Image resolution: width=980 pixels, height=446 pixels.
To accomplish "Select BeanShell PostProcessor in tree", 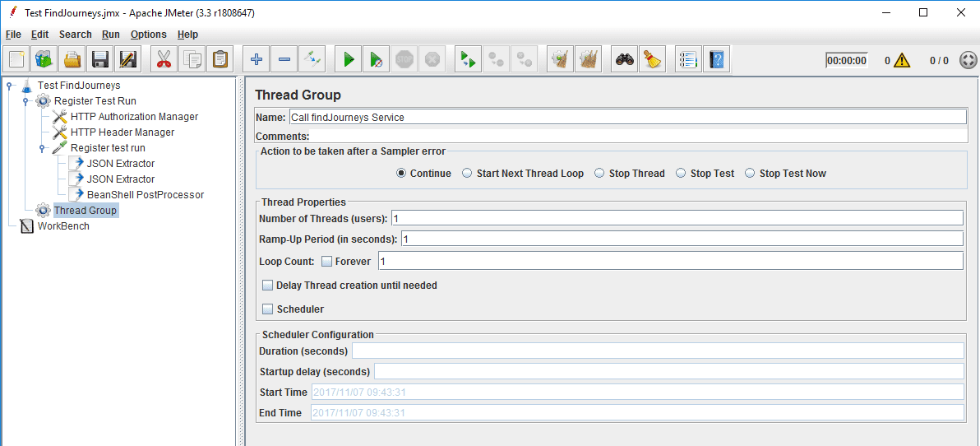I will click(146, 194).
